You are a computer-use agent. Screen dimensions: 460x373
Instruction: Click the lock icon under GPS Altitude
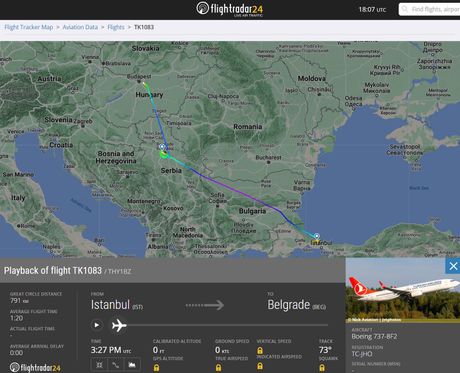click(x=156, y=367)
